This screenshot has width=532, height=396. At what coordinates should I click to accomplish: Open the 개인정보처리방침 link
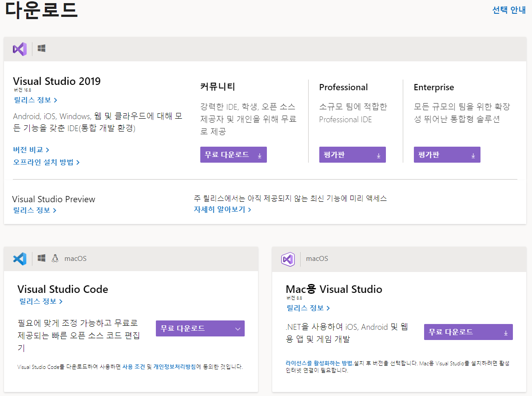[x=175, y=367]
